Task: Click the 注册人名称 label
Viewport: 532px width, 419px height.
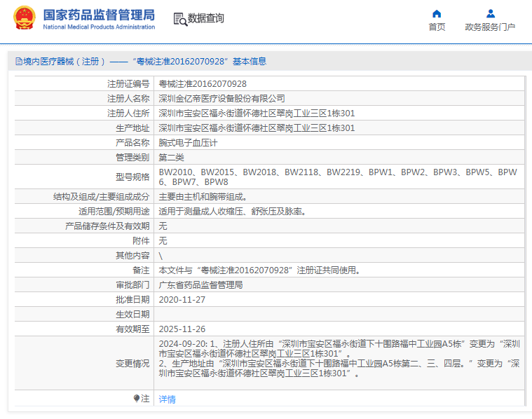Action: click(x=128, y=99)
